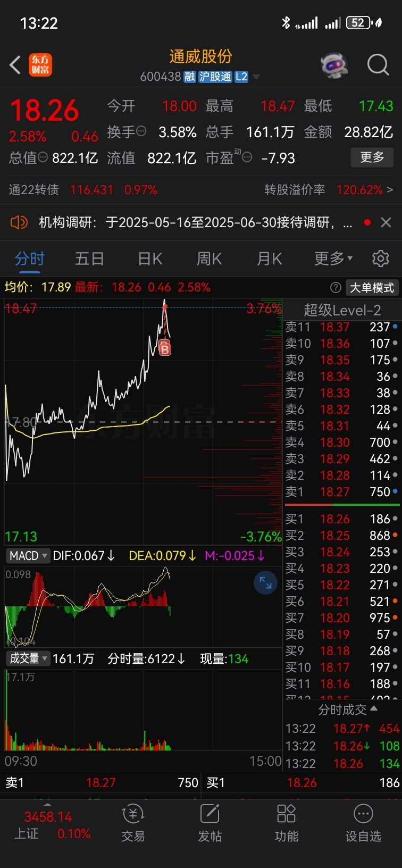
Task: Tap the 13:22 trade at 18.27 with 454
Action: (x=342, y=729)
